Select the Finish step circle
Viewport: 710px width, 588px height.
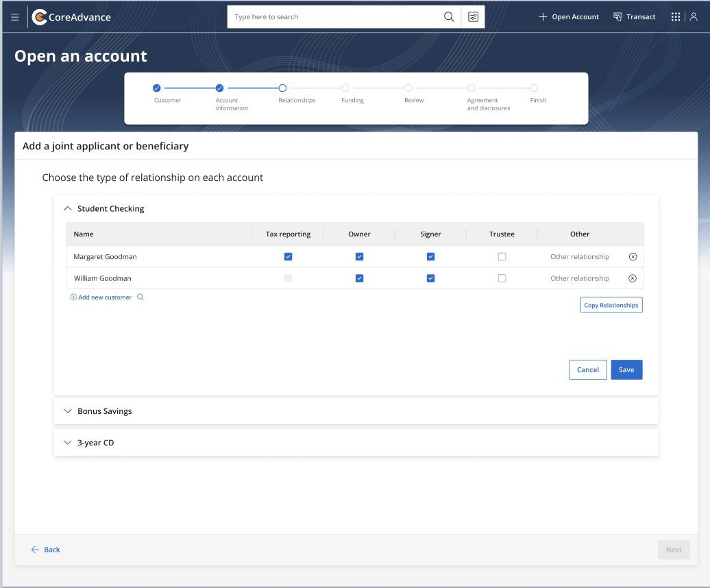pos(535,88)
